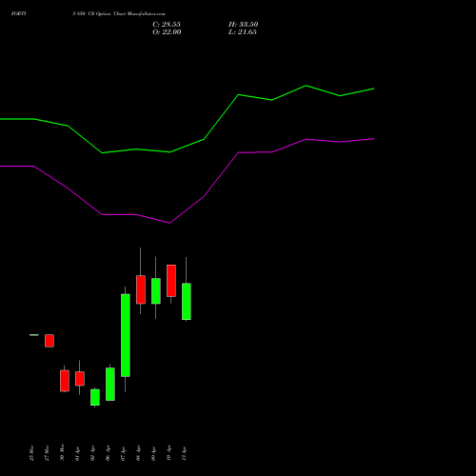Select the 02 Apr date axis label

pyautogui.click(x=92, y=453)
